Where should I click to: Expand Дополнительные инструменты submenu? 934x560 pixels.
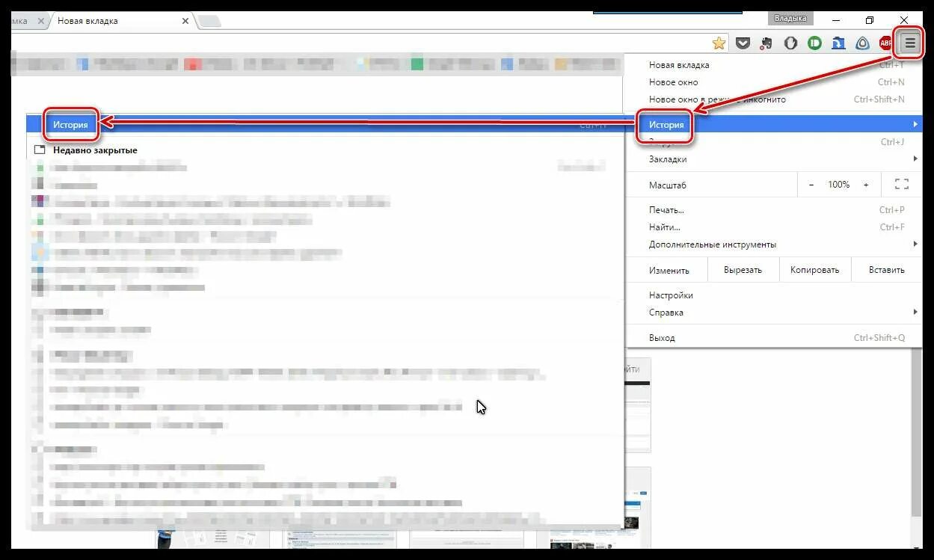point(772,244)
